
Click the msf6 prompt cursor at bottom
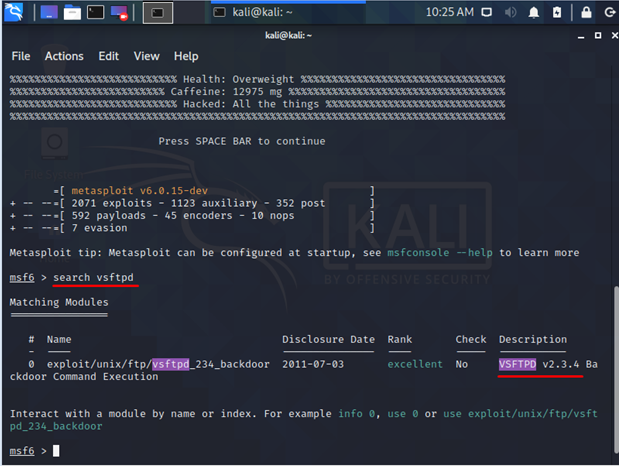(x=56, y=451)
